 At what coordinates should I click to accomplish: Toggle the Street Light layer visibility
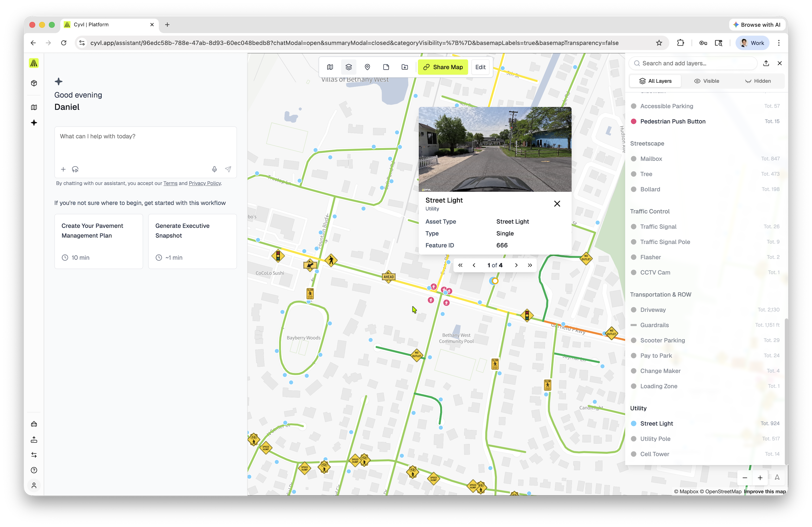[656, 423]
